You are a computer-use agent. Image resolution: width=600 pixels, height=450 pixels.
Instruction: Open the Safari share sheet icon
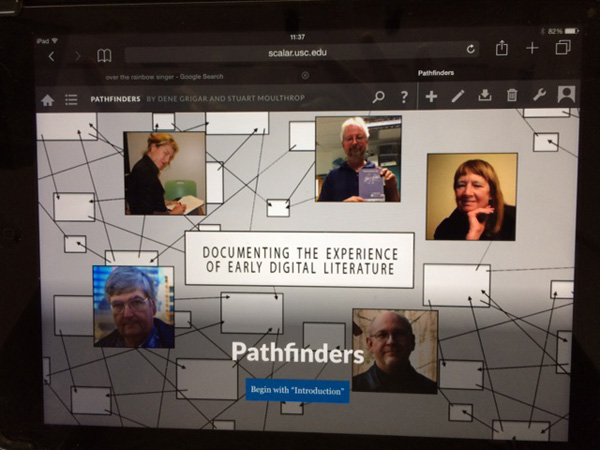click(x=501, y=48)
